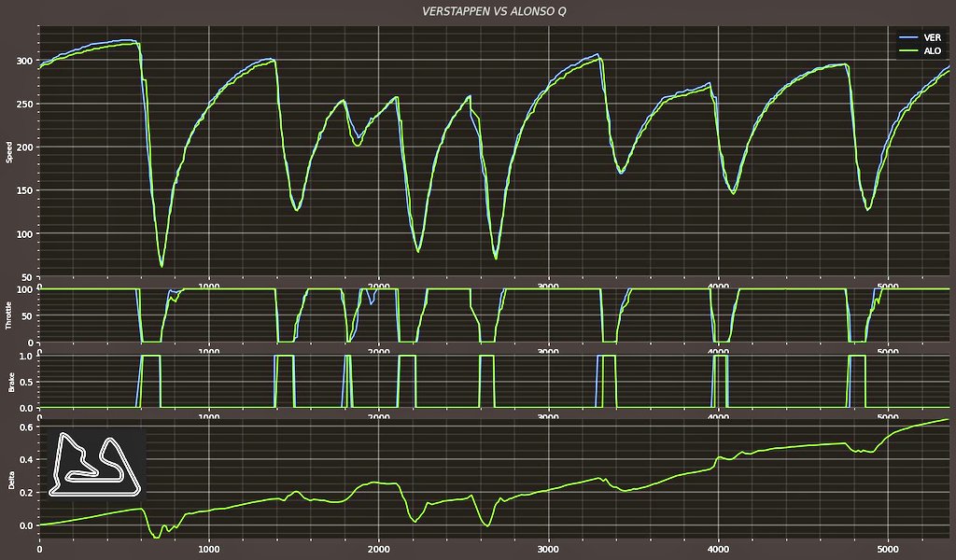
Task: Click the 150 tick on the Speed axis
Action: tap(24, 190)
